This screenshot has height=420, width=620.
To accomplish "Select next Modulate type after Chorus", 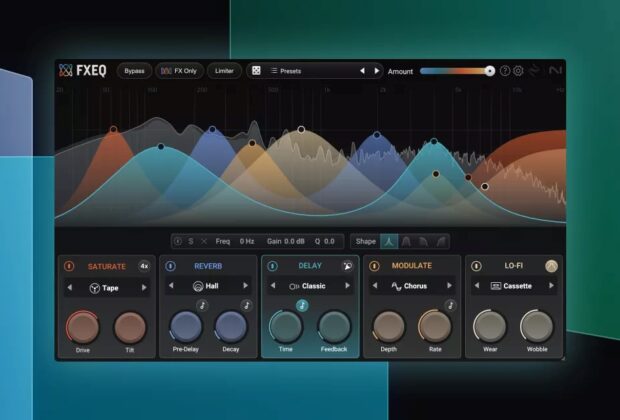I will click(449, 286).
